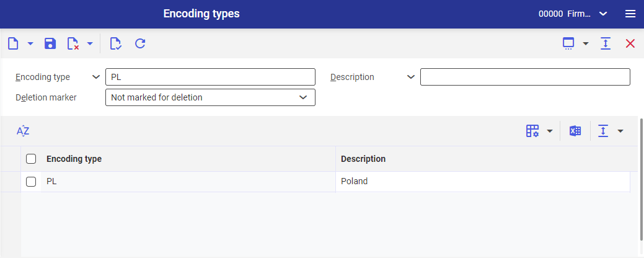Click the sort A-Z icon
Viewport: 644px width, 258px height.
pos(23,131)
